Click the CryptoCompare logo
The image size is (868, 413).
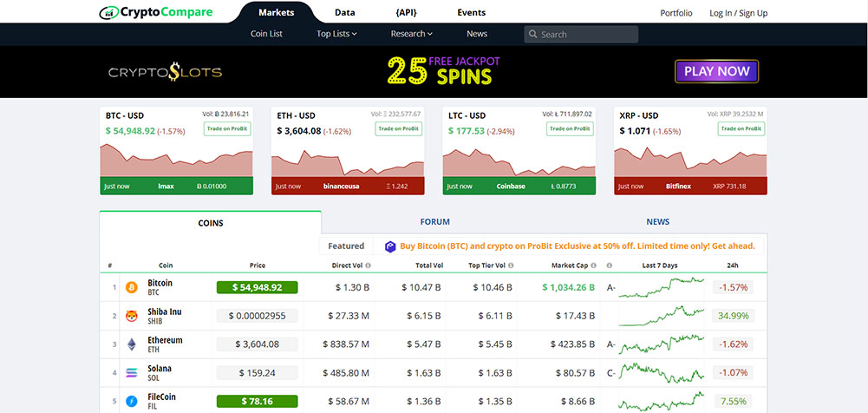[x=155, y=12]
